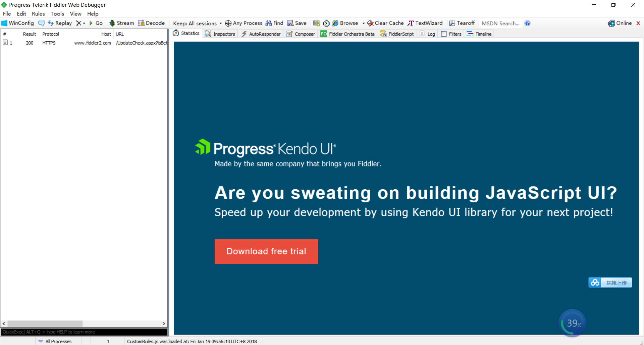The height and width of the screenshot is (345, 644).
Task: Open the Keep: All sessions dropdown
Action: point(197,23)
